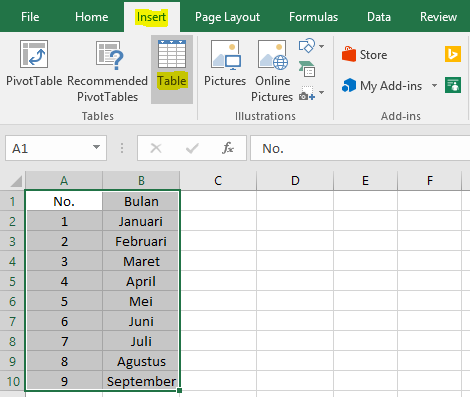Click the People Graph icon
Screen dimensions: 470x397
[453, 85]
